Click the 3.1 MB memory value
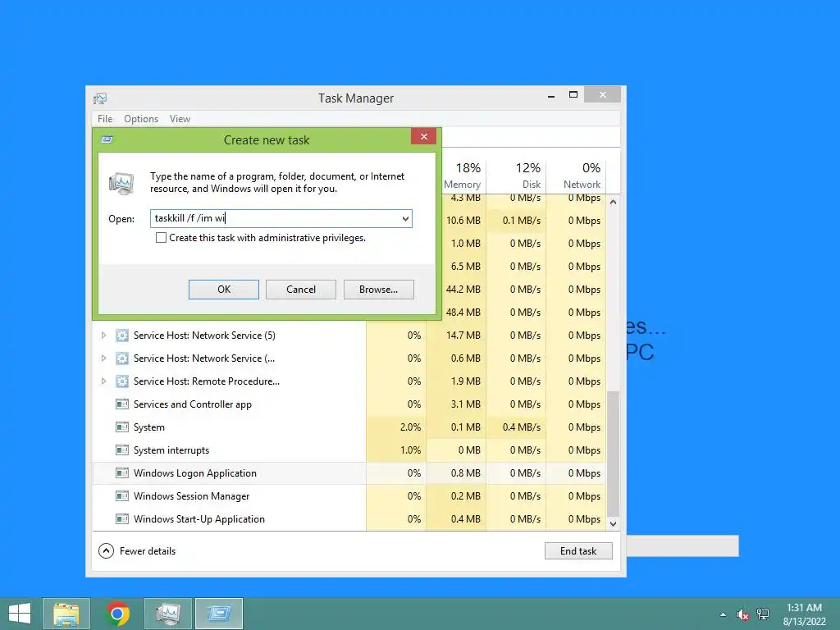 (466, 404)
